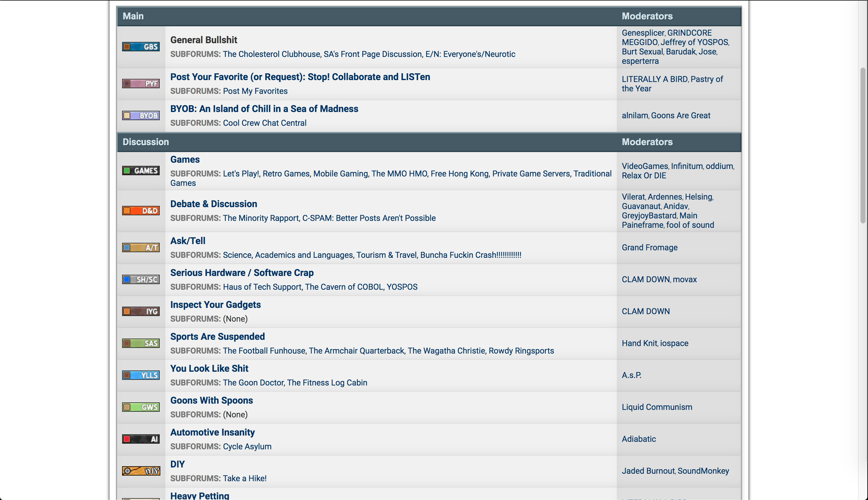Click the SH/SC forum badge icon
The image size is (868, 500).
[141, 279]
